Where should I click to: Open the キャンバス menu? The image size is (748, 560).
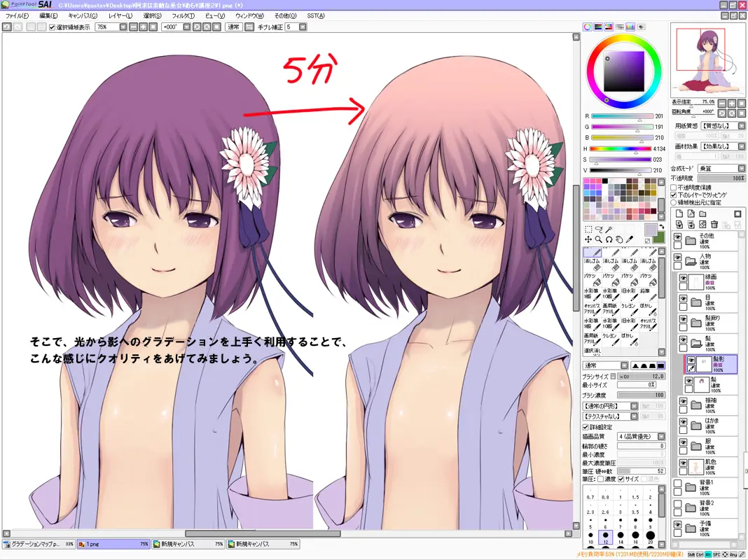pos(82,15)
